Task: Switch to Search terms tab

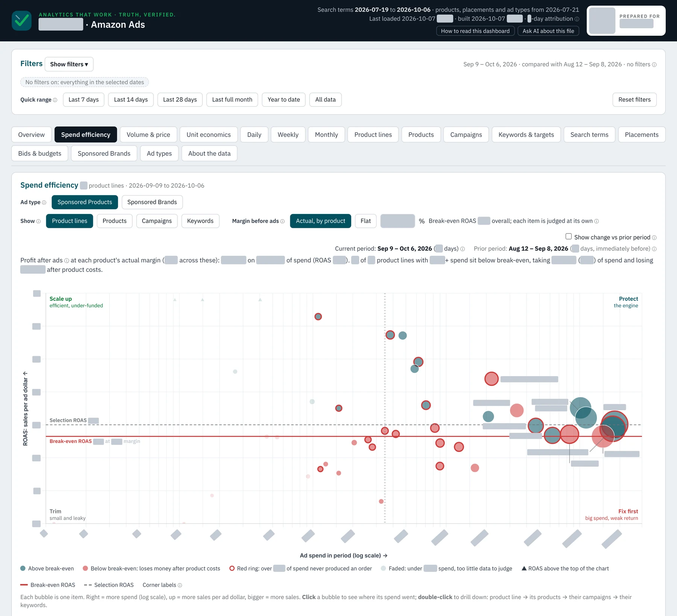Action: (x=589, y=135)
